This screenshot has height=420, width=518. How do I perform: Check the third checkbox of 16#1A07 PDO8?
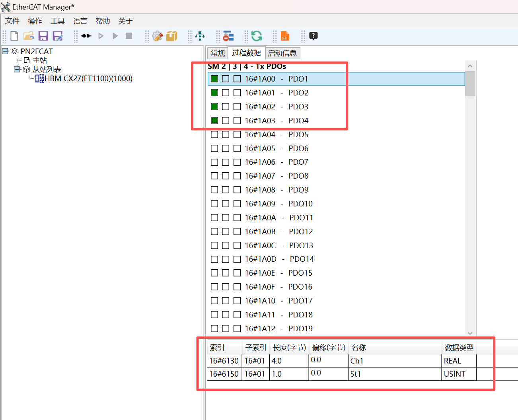(x=237, y=176)
